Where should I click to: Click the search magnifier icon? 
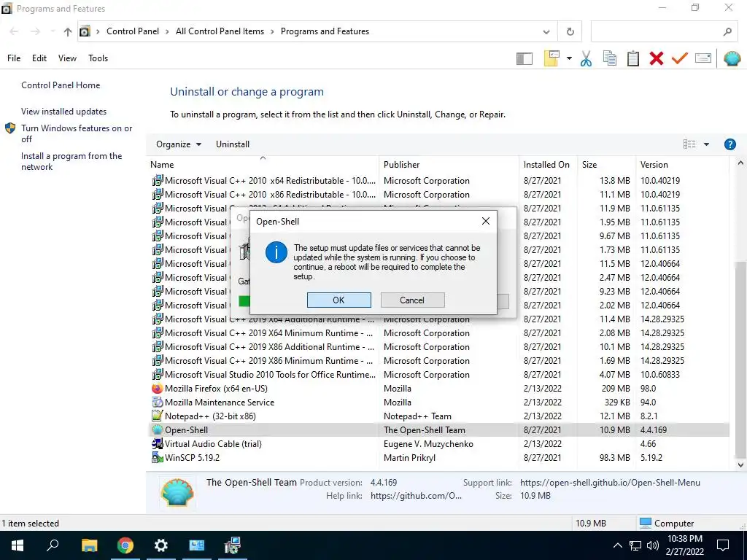point(727,32)
